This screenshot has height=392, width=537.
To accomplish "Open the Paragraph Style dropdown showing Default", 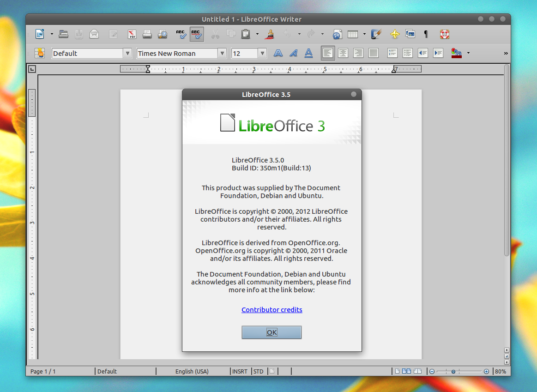I will (x=127, y=53).
